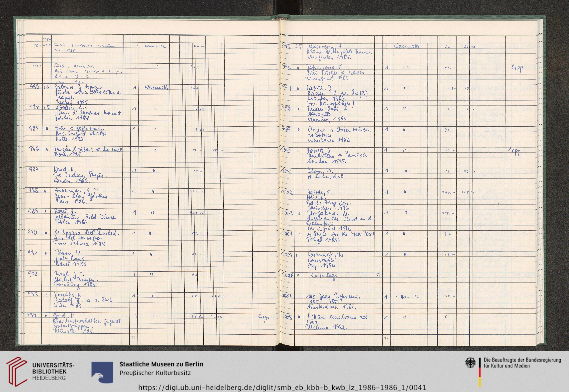This screenshot has width=569, height=392.
Task: Open the digi.ub.uni-heidelberg.de URL at bottom
Action: pyautogui.click(x=282, y=388)
